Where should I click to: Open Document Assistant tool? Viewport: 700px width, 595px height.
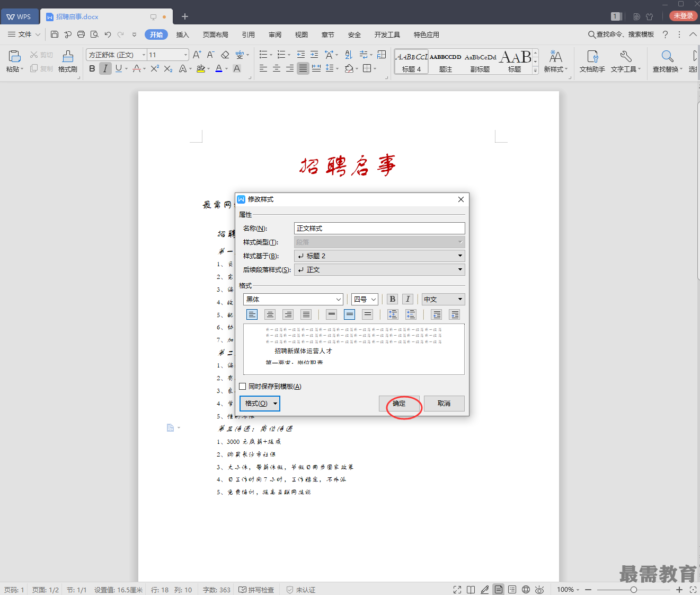592,62
